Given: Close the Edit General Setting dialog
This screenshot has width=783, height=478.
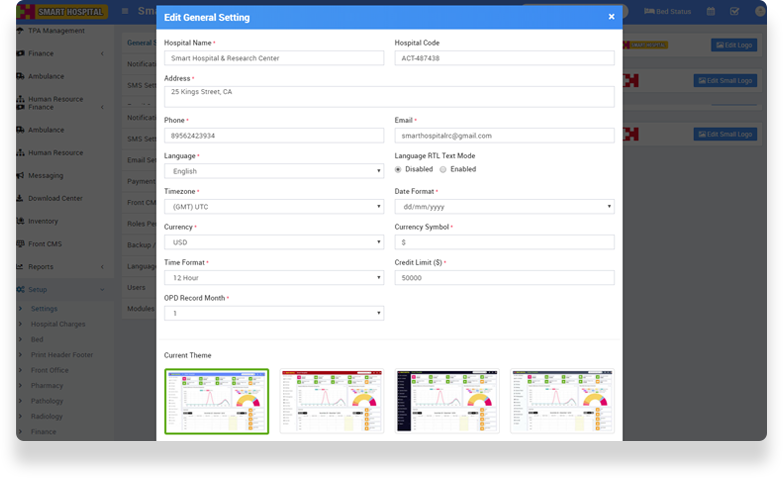Looking at the screenshot, I should (x=611, y=17).
